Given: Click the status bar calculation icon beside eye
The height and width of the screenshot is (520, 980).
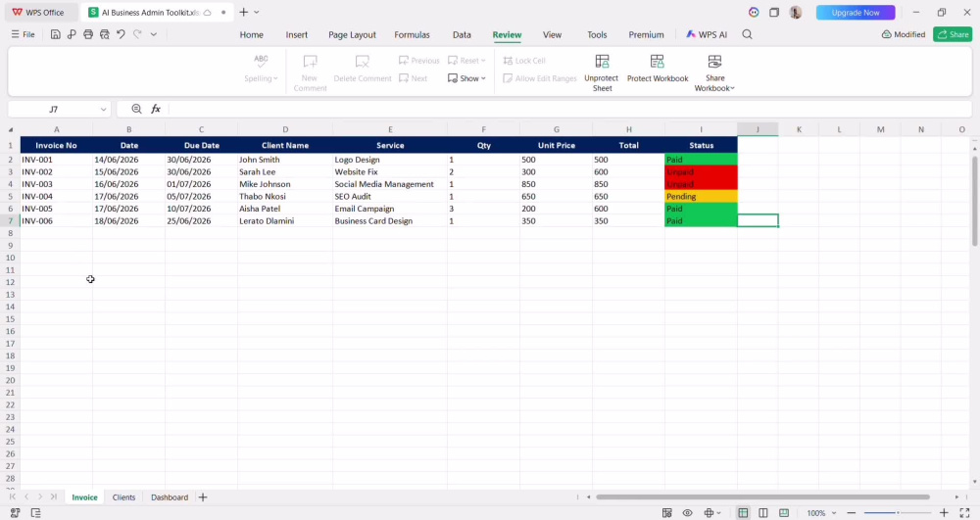Looking at the screenshot, I should pyautogui.click(x=666, y=513).
